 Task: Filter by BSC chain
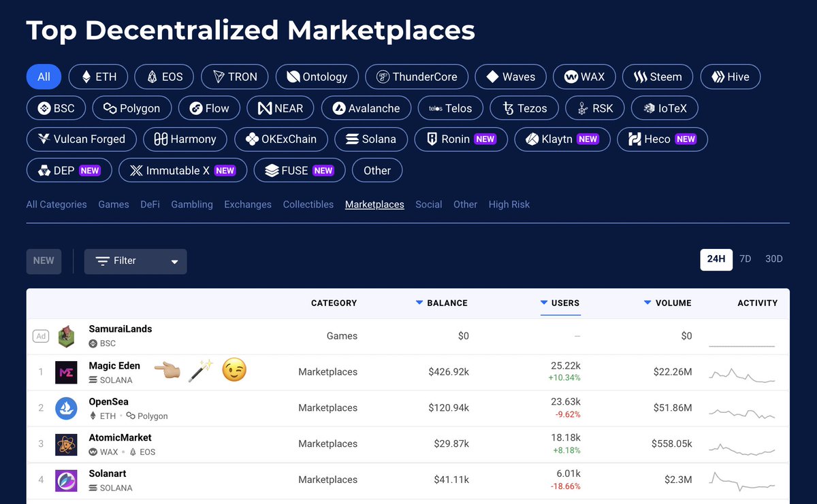56,108
